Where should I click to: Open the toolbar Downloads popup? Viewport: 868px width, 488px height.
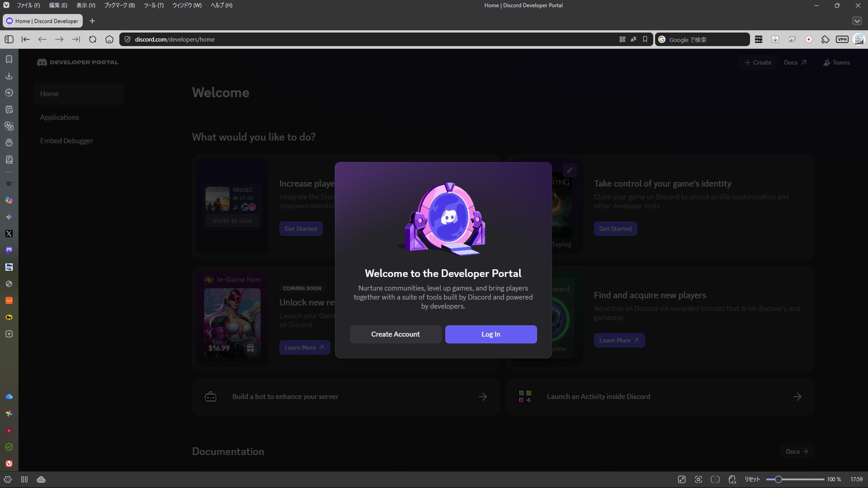775,39
